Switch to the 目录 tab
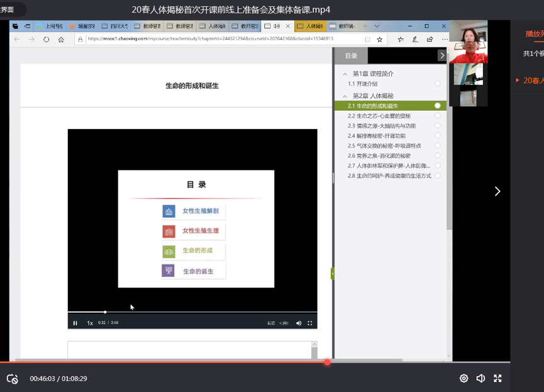 (x=351, y=56)
